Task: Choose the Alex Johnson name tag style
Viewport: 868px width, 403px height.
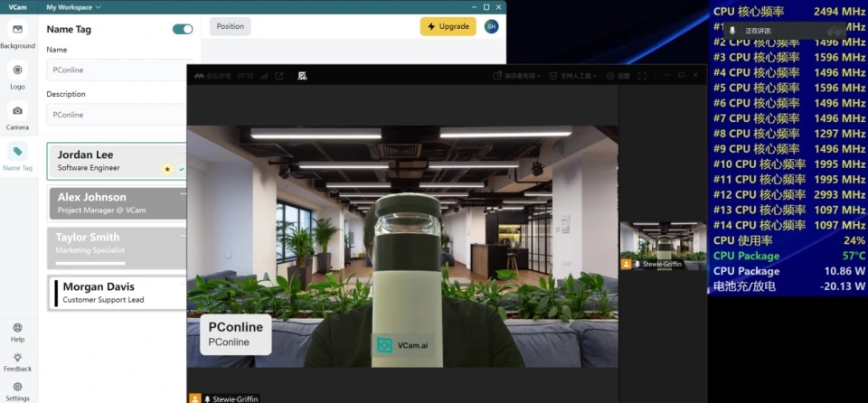Action: [x=118, y=203]
